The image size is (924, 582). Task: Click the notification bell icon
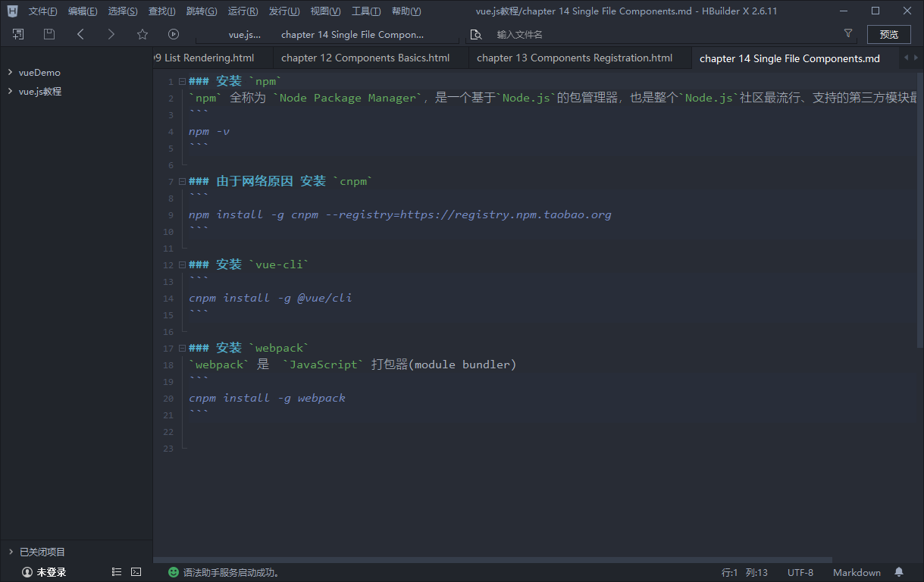[899, 572]
